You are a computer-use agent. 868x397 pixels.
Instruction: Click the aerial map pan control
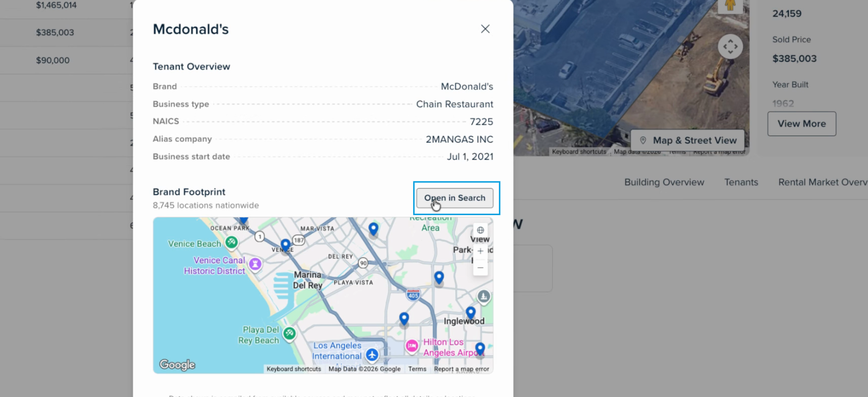(730, 47)
